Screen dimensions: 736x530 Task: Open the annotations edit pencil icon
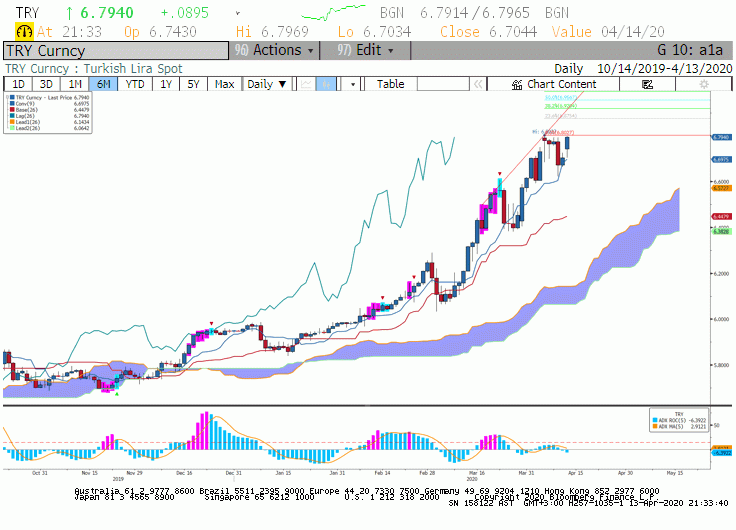[647, 84]
